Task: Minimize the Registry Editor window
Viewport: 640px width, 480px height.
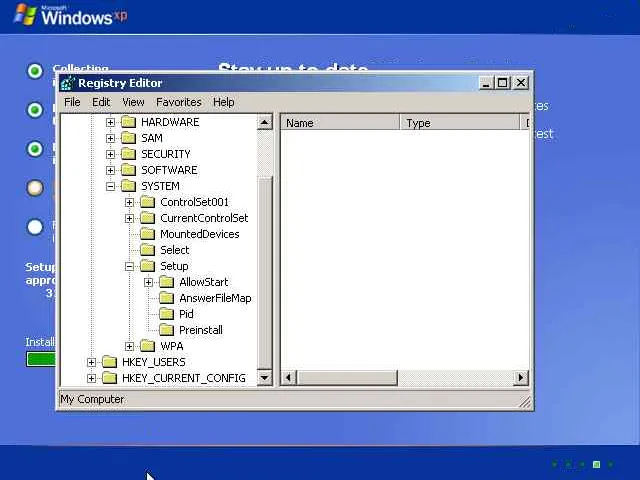Action: click(x=485, y=83)
